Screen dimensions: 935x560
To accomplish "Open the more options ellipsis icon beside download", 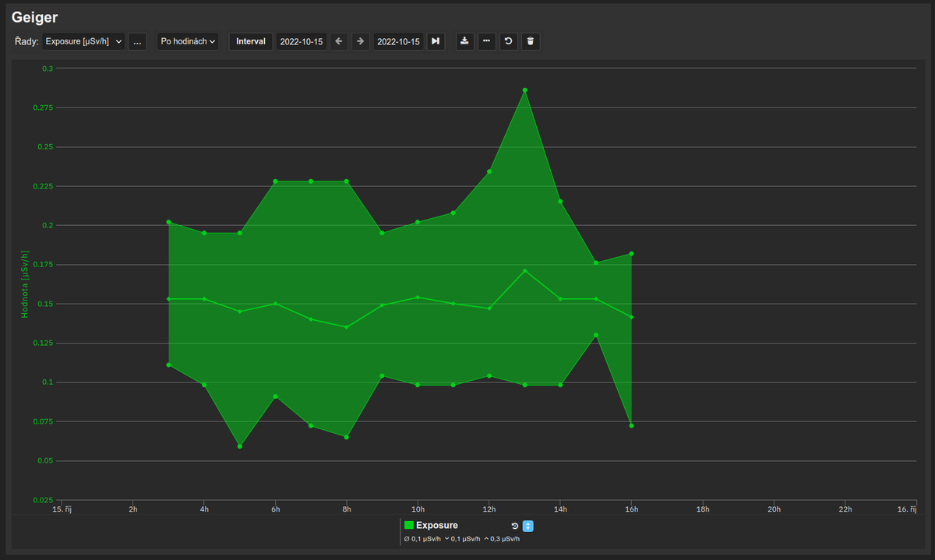I will click(487, 41).
